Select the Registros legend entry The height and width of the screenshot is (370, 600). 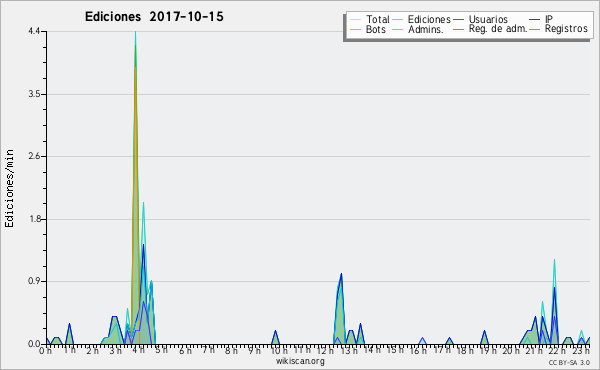pyautogui.click(x=559, y=29)
